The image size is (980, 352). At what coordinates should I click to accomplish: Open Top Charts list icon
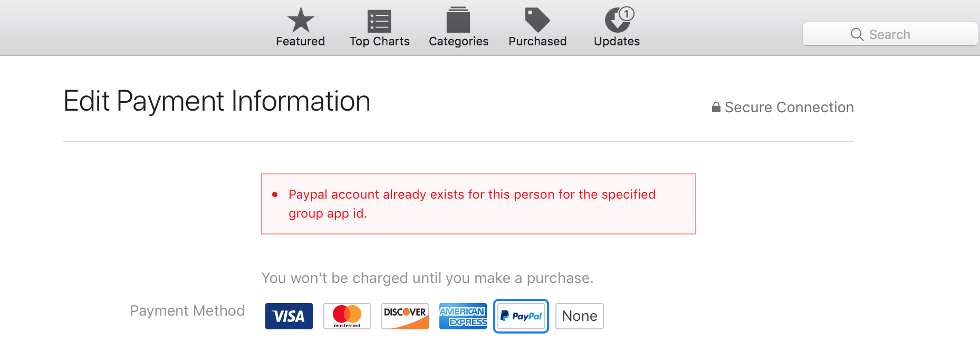point(379,21)
